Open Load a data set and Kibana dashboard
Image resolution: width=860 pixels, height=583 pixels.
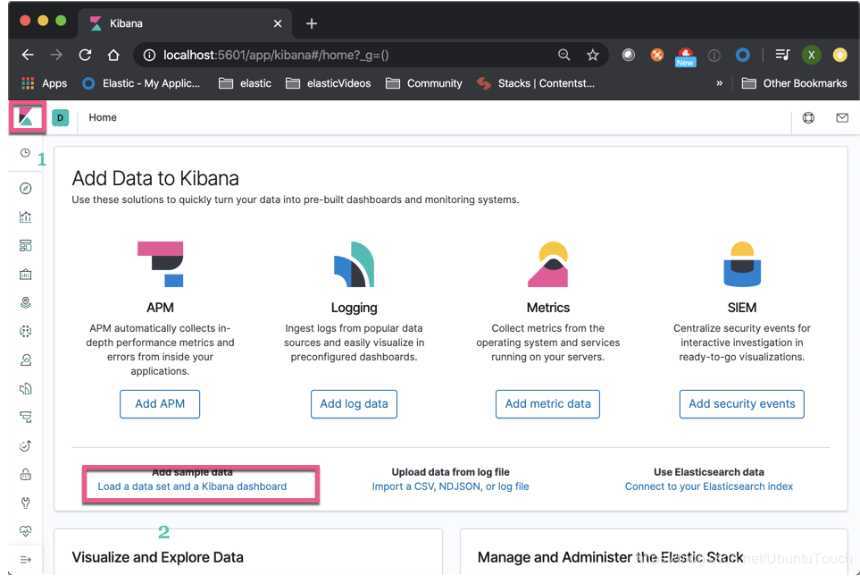(192, 486)
